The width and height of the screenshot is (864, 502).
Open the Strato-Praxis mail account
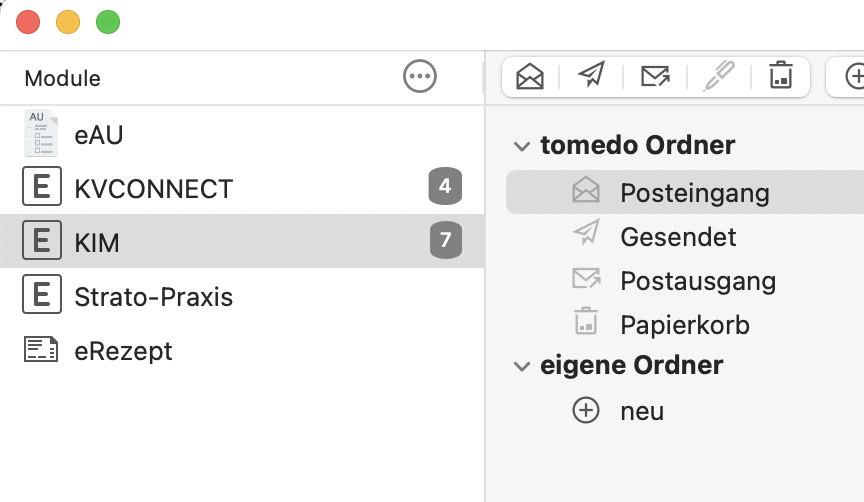242,295
